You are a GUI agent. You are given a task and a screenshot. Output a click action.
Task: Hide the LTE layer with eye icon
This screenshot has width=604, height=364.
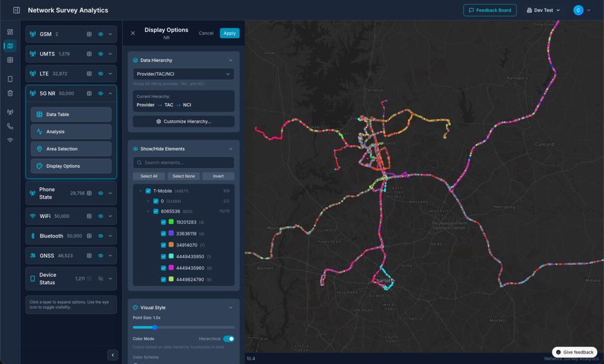tap(100, 74)
